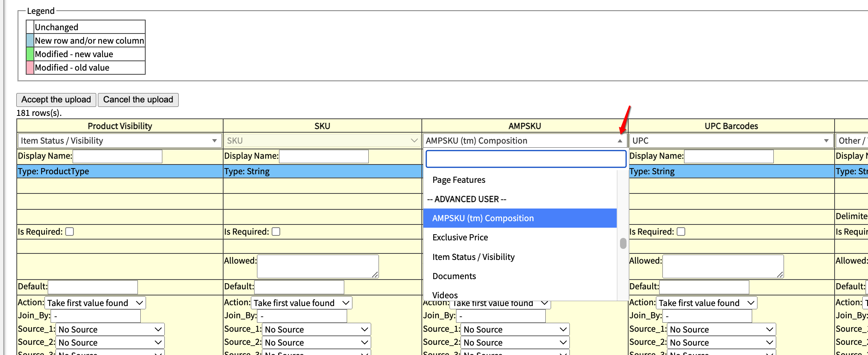This screenshot has height=355, width=868.
Task: Toggle Is Required checkbox in SKU column
Action: pyautogui.click(x=276, y=232)
